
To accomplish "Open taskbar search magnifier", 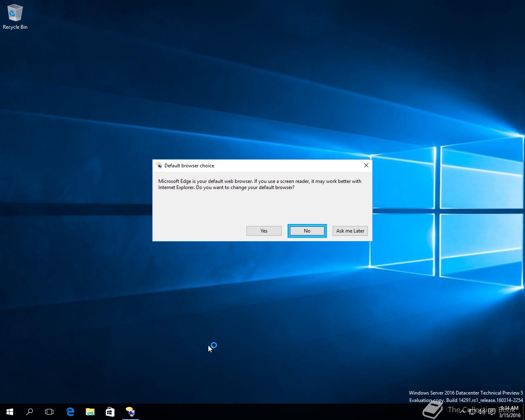I will pos(30,412).
